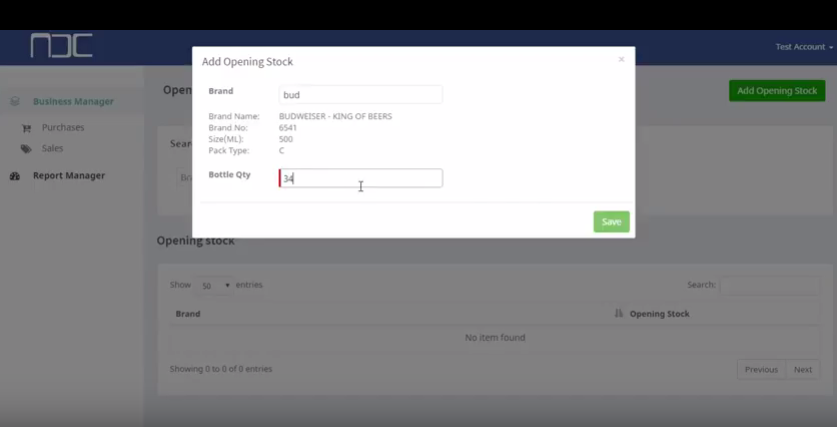Go to Next page
This screenshot has width=837, height=427.
802,369
